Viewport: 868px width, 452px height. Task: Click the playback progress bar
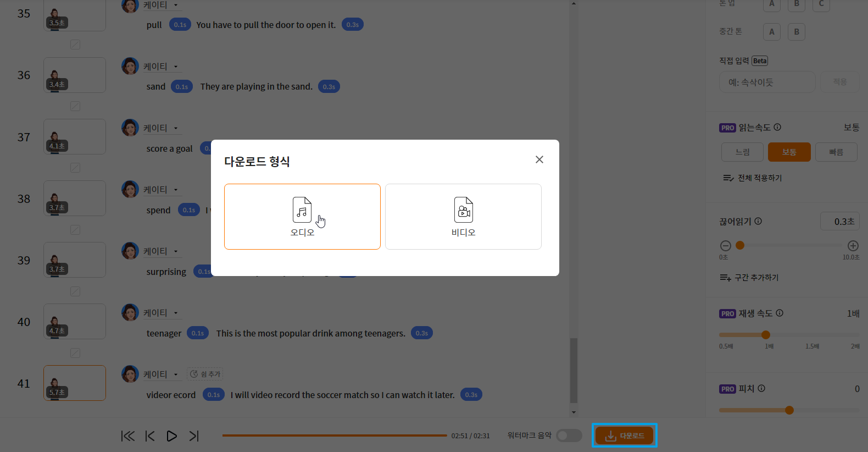tap(335, 436)
